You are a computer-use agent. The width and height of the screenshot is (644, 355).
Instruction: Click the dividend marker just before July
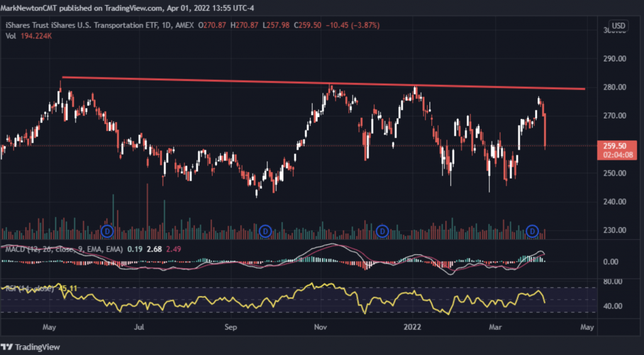tap(107, 232)
